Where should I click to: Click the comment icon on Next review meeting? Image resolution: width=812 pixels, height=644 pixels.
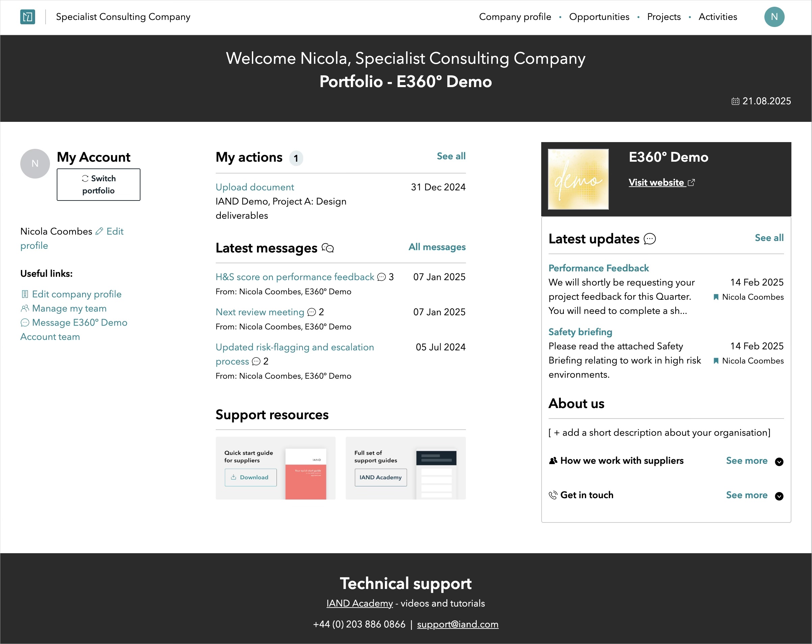[x=312, y=312]
